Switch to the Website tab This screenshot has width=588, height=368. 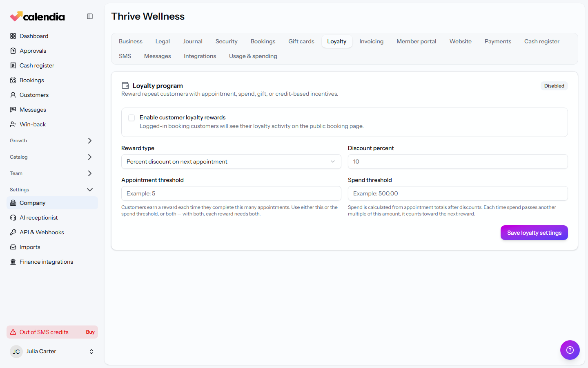point(460,41)
